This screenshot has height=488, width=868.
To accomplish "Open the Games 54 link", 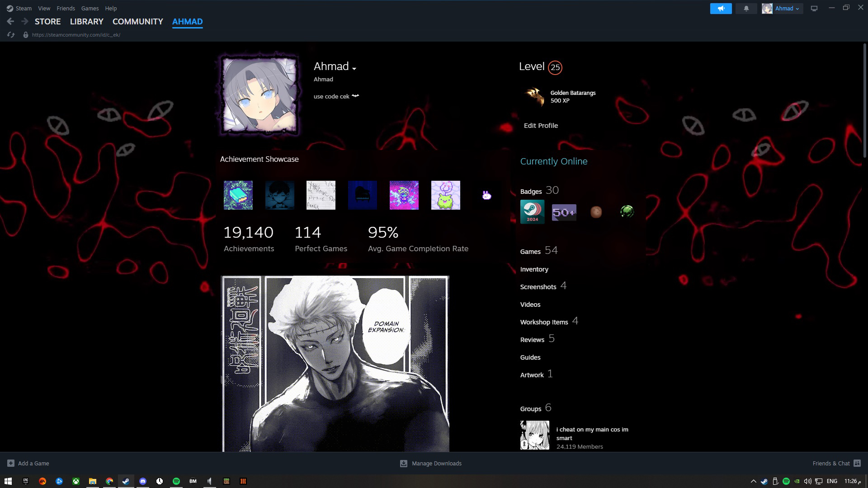I will pyautogui.click(x=539, y=251).
